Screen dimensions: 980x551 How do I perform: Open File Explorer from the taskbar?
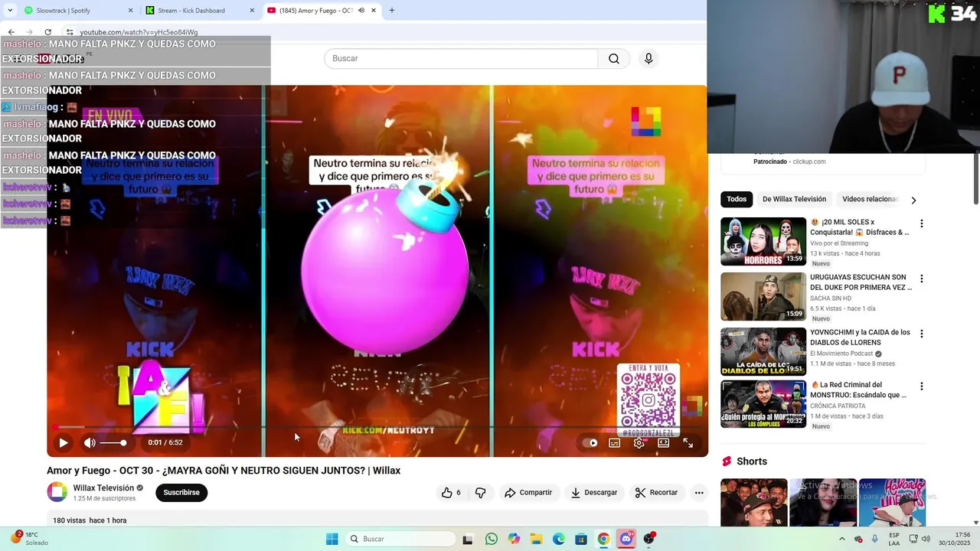tap(536, 539)
